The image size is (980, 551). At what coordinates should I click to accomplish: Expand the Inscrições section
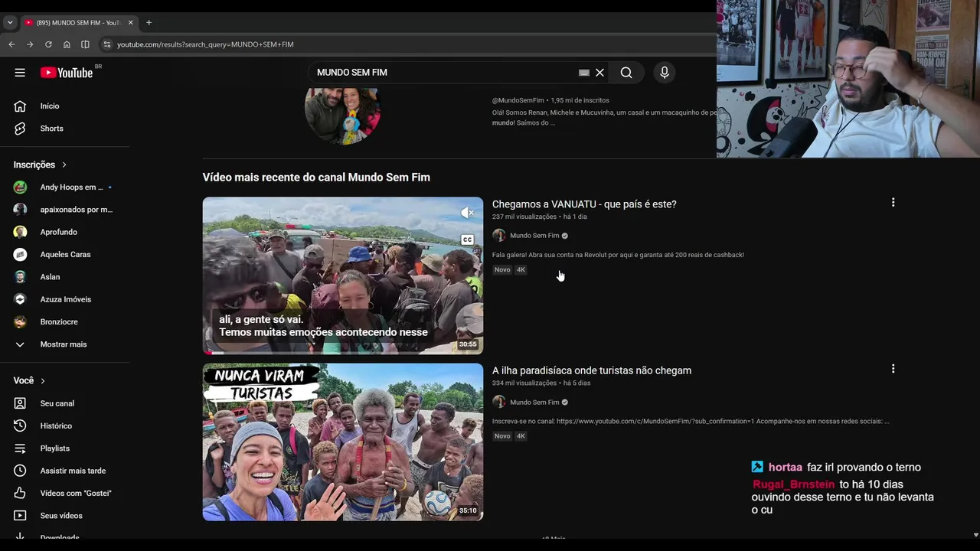pos(40,165)
